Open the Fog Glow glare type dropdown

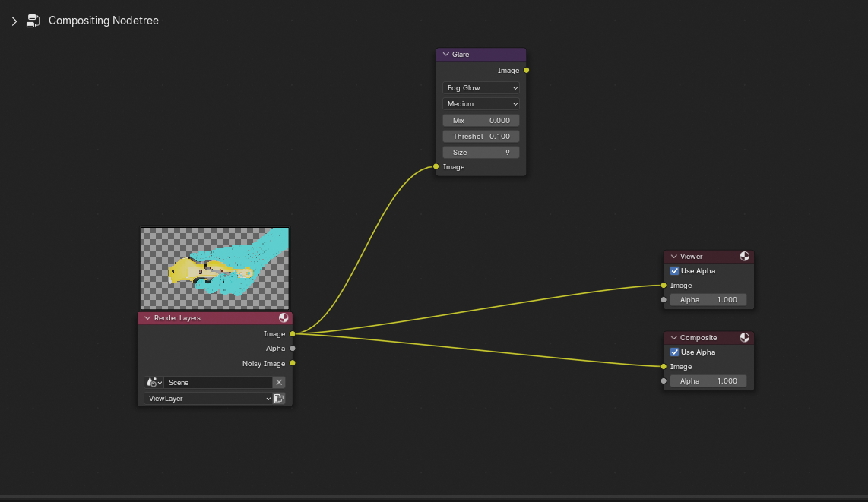coord(481,88)
